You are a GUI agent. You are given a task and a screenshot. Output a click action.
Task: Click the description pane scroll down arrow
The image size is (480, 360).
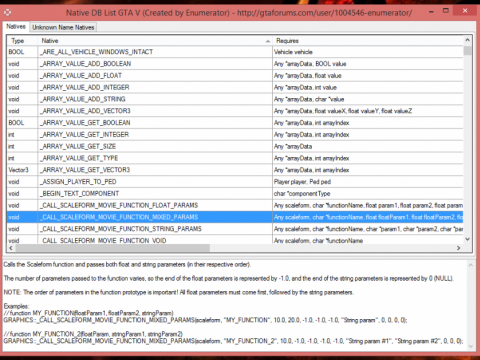point(471,347)
